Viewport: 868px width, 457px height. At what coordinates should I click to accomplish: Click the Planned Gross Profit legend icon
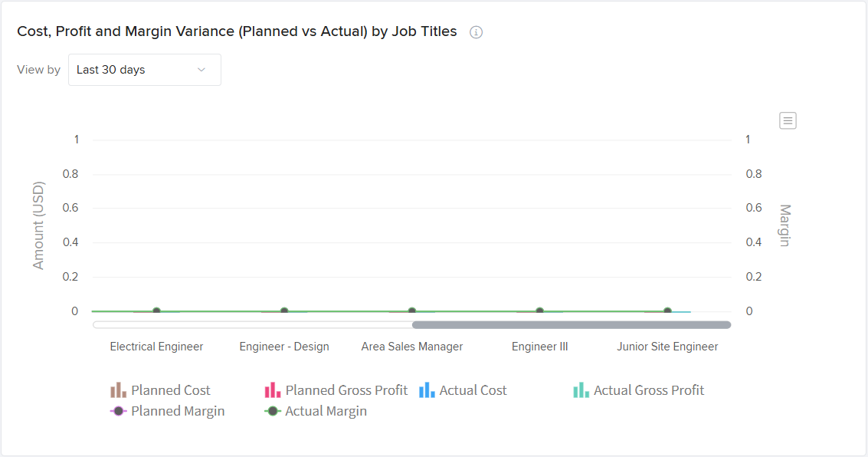(273, 390)
